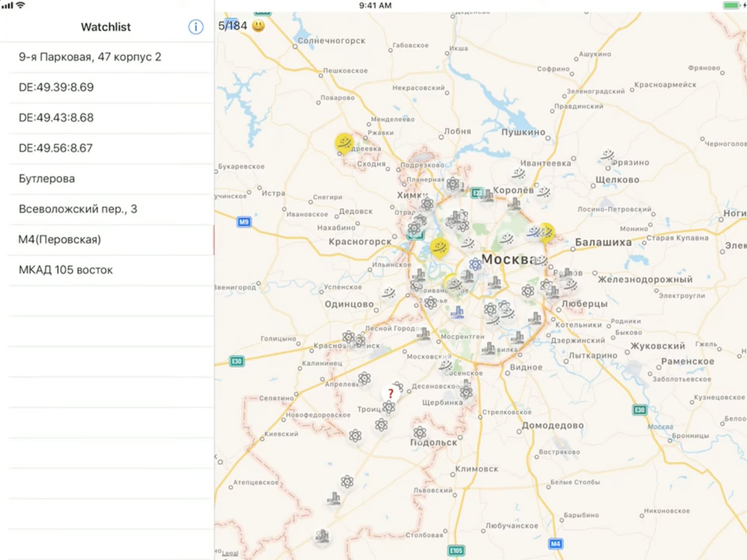
Task: Tap the yellow marker west of Балашиха
Action: [x=546, y=233]
